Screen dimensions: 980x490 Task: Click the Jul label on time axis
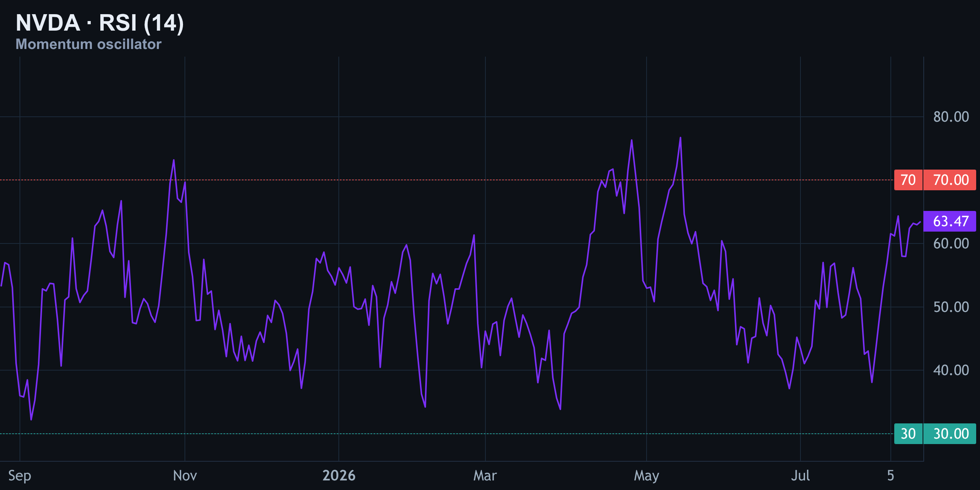pyautogui.click(x=800, y=476)
